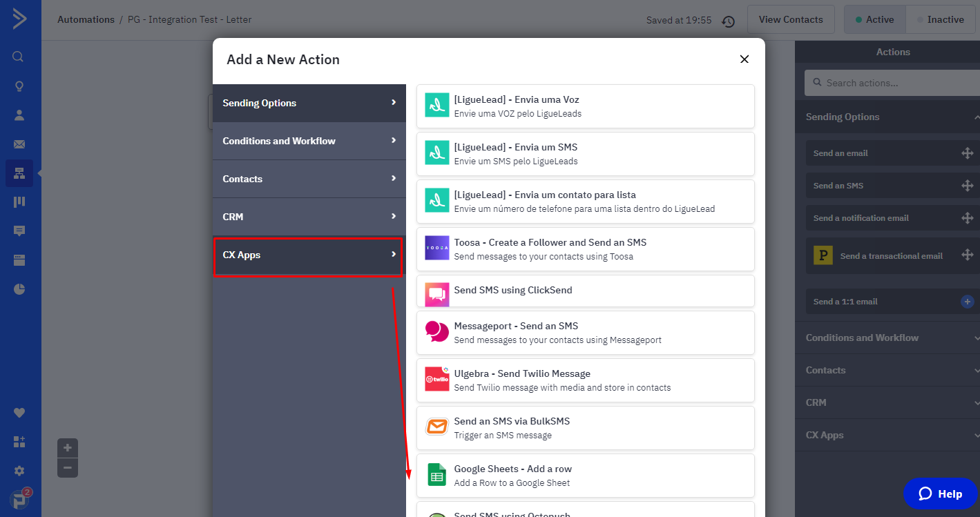Click the zoom in plus button
980x517 pixels.
point(68,448)
